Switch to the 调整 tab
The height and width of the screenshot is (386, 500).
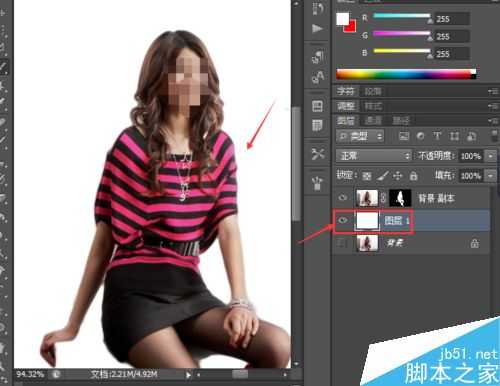coord(346,106)
